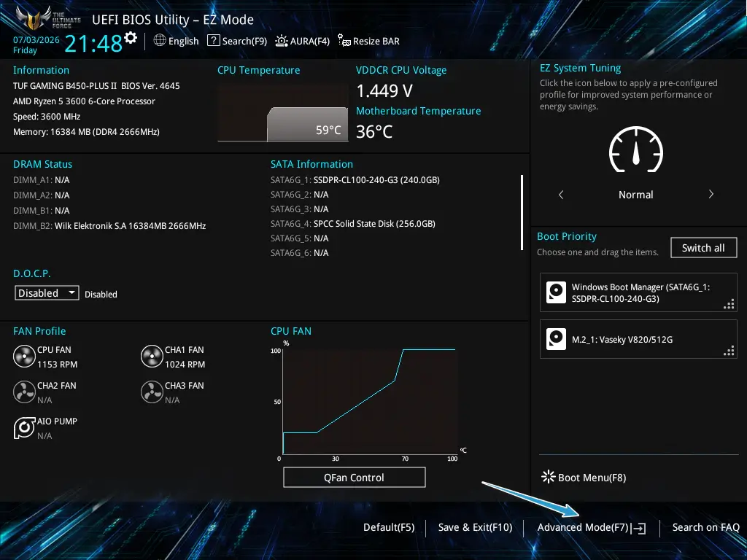Click the 21:48 clock time
This screenshot has height=560, width=747.
(93, 44)
